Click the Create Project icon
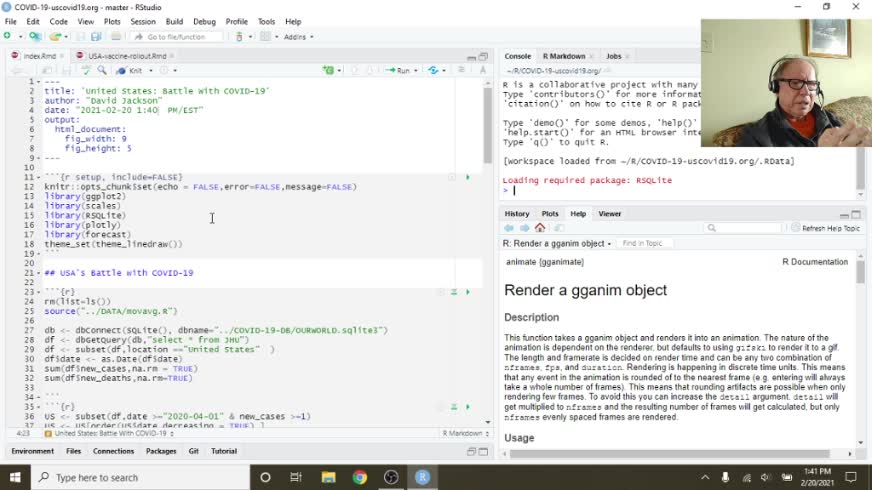This screenshot has height=490, width=872. click(x=34, y=36)
